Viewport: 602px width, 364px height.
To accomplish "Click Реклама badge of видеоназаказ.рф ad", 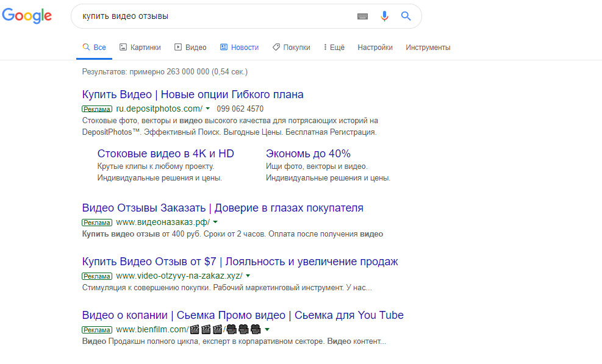I will click(97, 223).
